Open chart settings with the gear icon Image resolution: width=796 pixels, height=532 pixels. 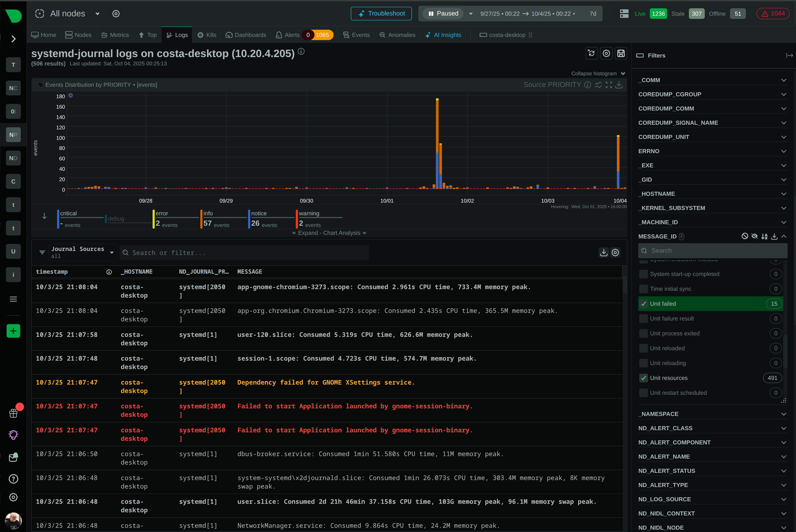pos(606,53)
